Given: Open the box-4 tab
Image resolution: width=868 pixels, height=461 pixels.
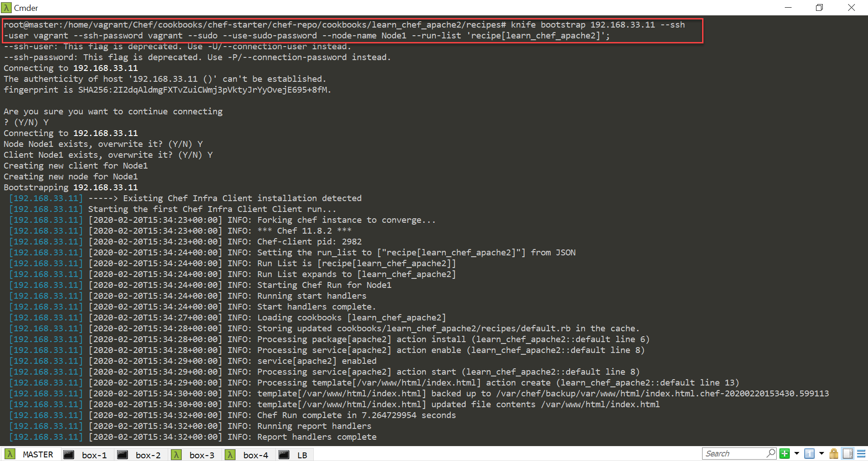Looking at the screenshot, I should coord(255,455).
